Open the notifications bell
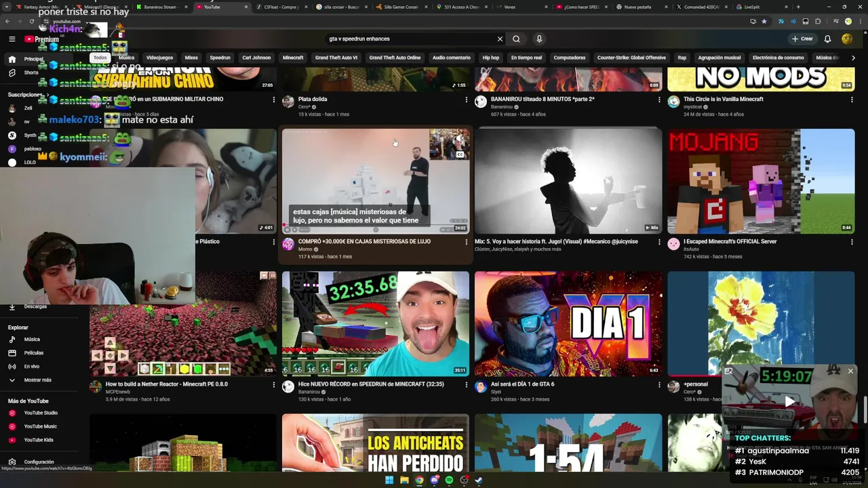The height and width of the screenshot is (488, 868). (827, 39)
